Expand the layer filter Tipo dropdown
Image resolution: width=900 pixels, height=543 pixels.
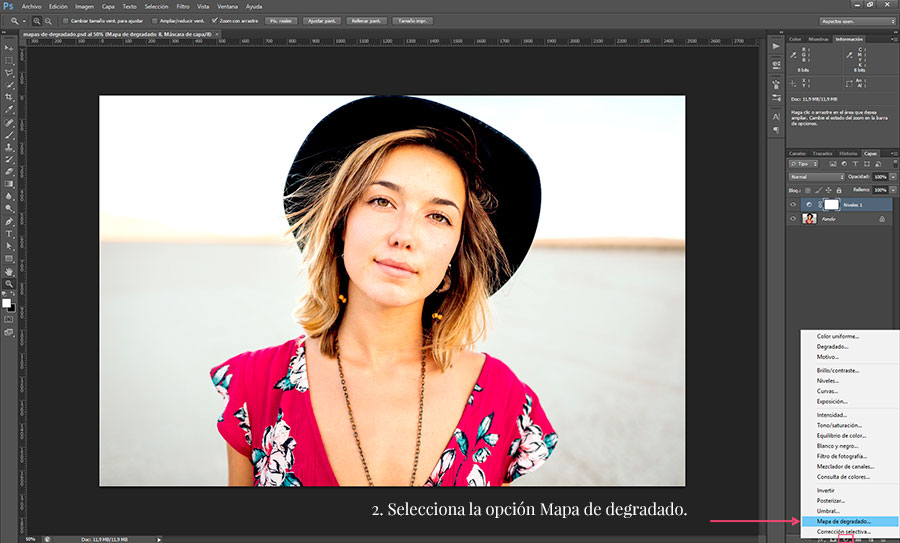pos(805,163)
